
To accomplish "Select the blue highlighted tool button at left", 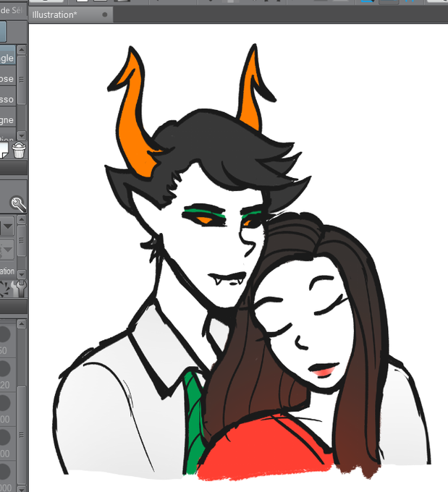I will tap(3, 31).
